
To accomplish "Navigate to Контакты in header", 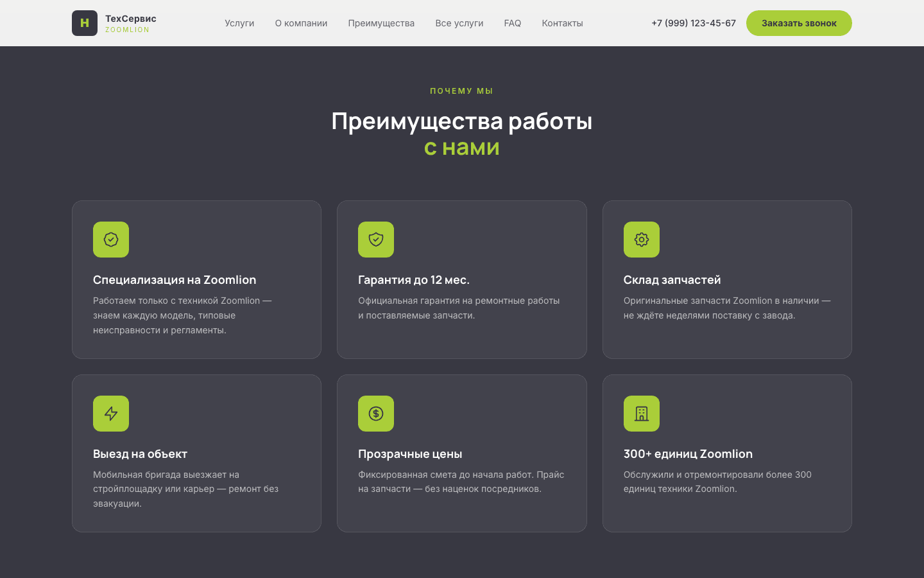I will pos(562,23).
